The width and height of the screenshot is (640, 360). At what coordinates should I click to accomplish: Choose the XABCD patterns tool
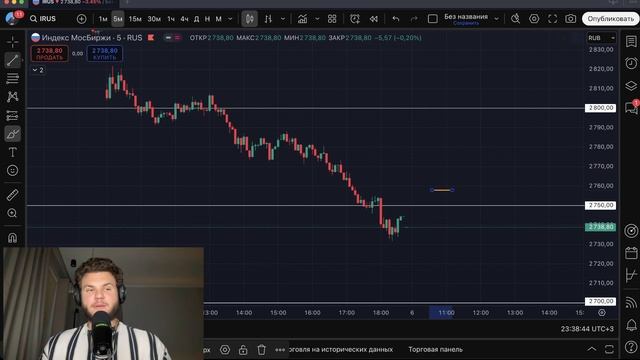coord(13,97)
